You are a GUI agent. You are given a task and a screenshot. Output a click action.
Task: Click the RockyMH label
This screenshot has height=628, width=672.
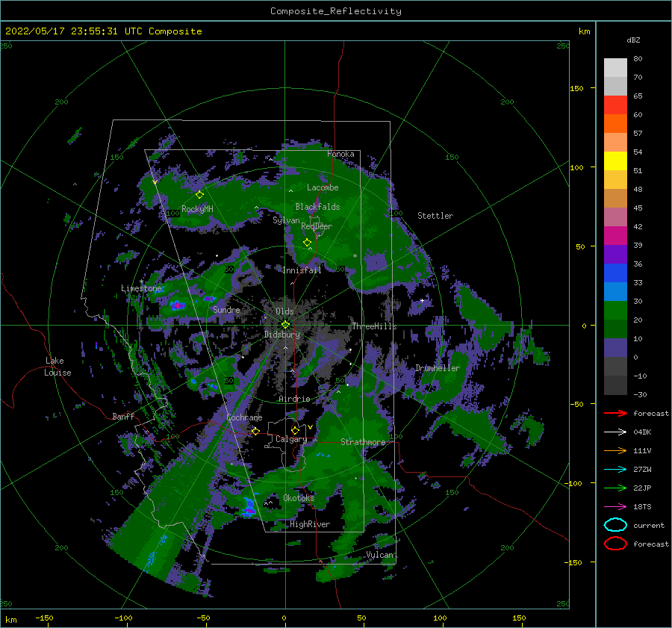point(197,209)
